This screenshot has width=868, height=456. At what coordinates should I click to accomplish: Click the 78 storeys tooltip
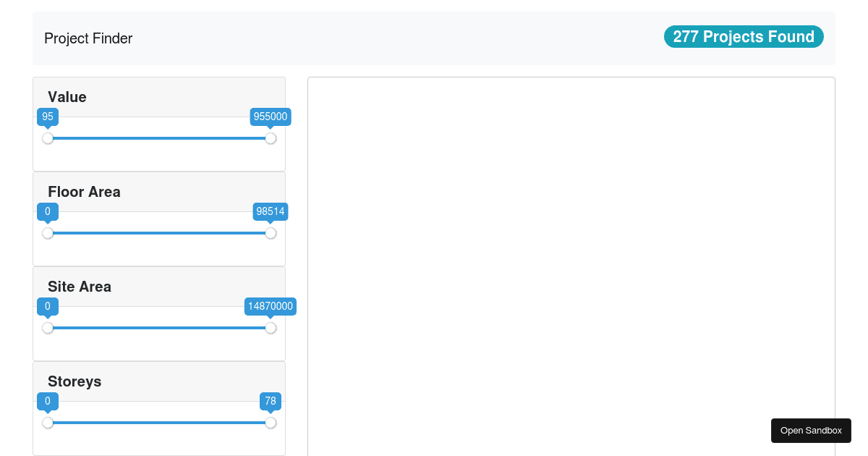[x=271, y=401]
